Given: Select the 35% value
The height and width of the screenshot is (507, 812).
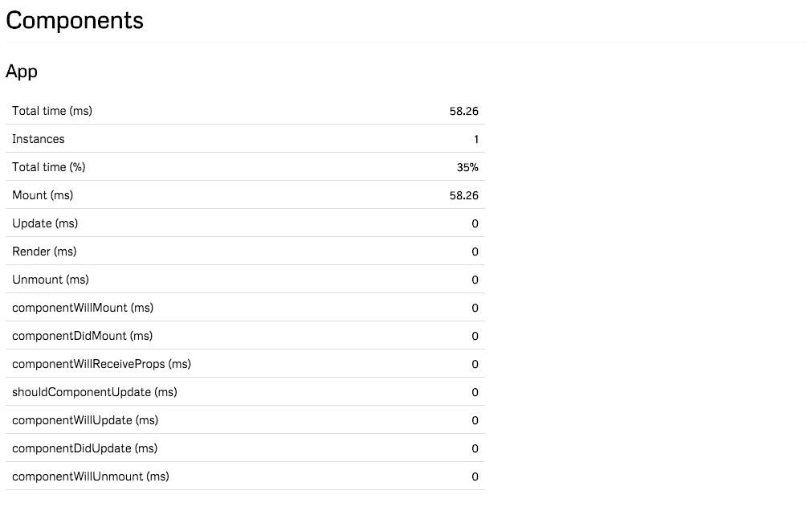Looking at the screenshot, I should (x=467, y=167).
